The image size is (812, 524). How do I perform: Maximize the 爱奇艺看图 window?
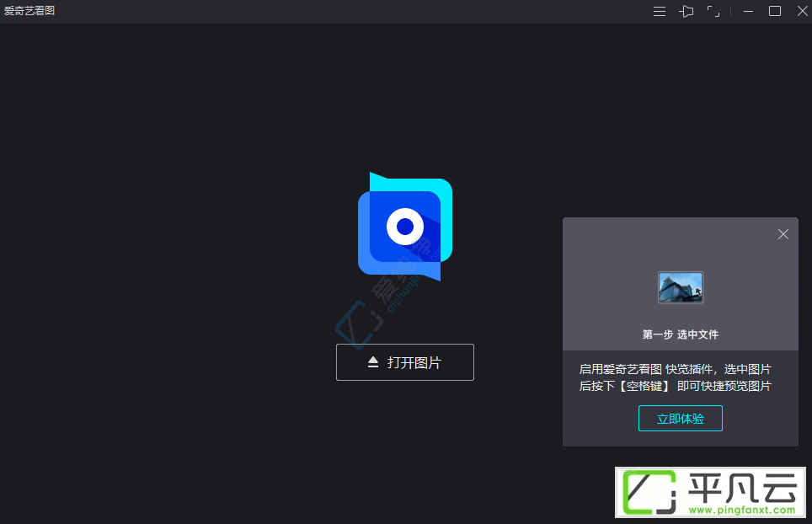(775, 12)
